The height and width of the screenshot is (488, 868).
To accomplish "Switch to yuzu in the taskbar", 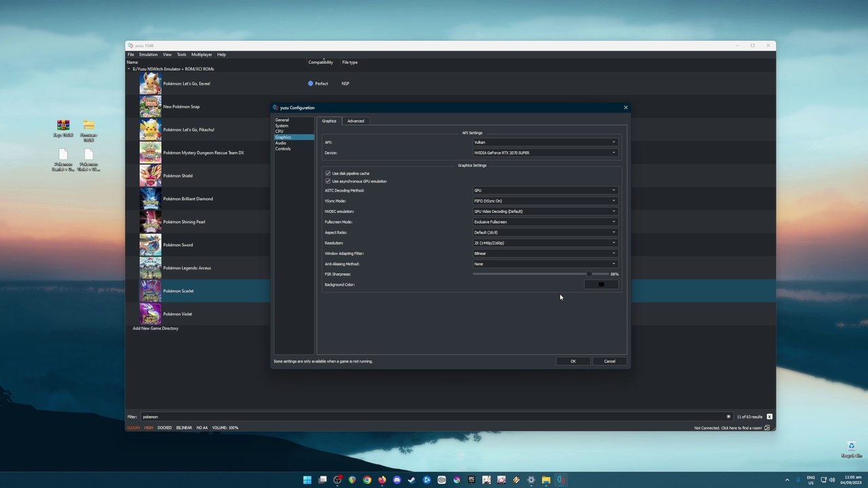I will pyautogui.click(x=561, y=480).
